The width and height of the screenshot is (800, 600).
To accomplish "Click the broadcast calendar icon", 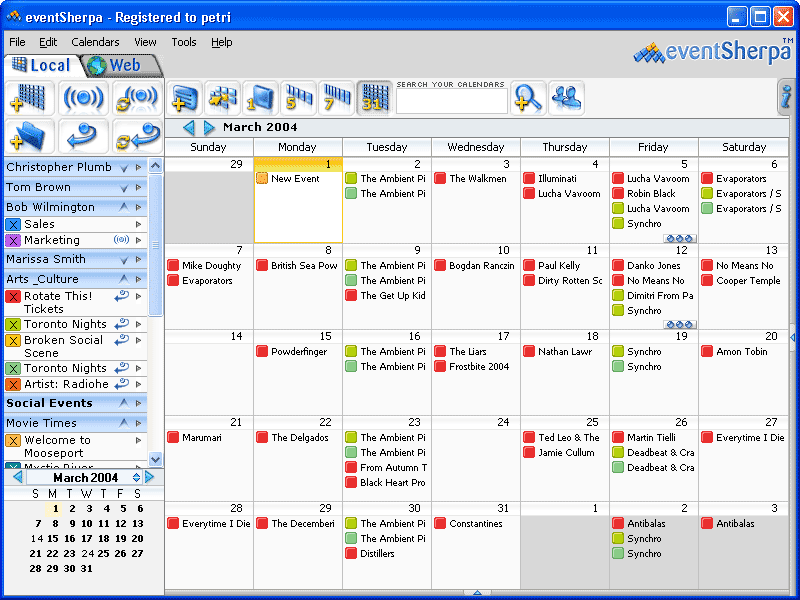I will (x=83, y=97).
